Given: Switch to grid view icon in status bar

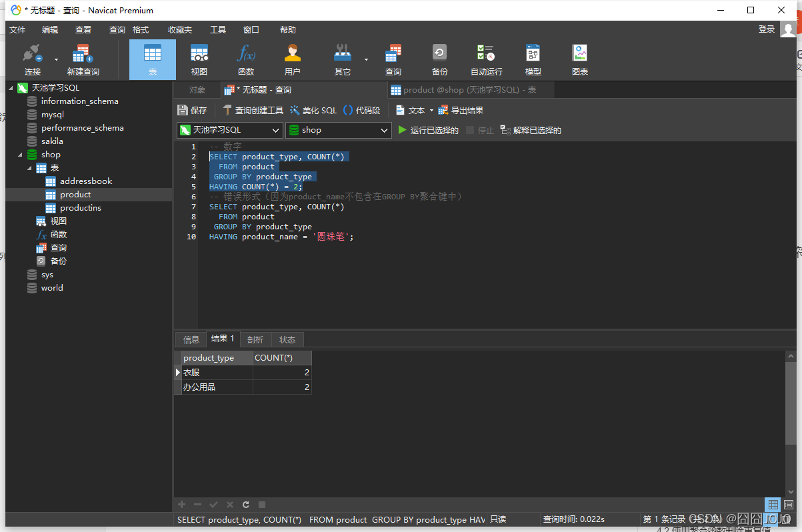Looking at the screenshot, I should point(773,505).
